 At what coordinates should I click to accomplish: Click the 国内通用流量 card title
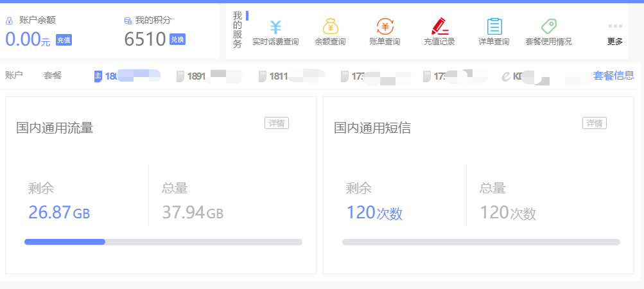pyautogui.click(x=55, y=128)
